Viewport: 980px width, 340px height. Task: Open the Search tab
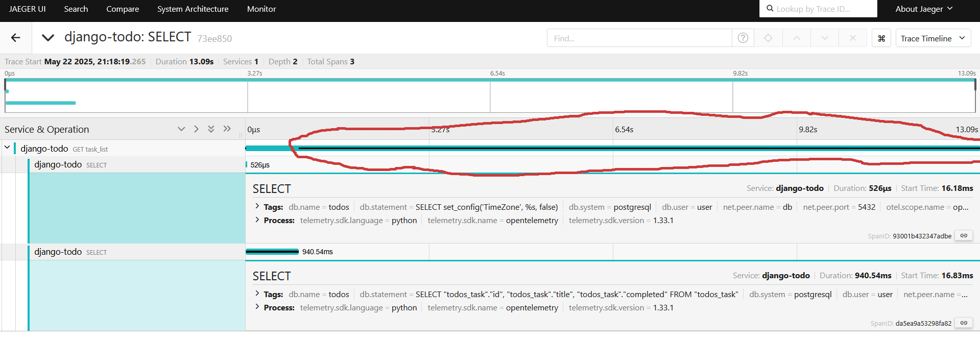(x=76, y=9)
